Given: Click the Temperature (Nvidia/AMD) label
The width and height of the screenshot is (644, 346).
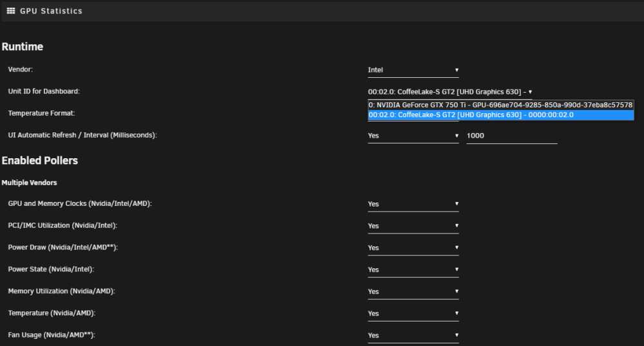Looking at the screenshot, I should 52,313.
